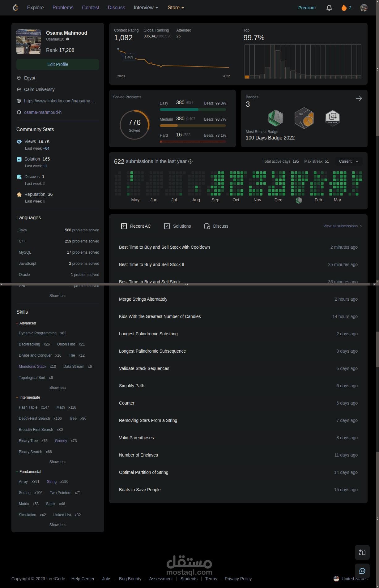This screenshot has height=588, width=379.
Task: Click the Dynamic Programming skill tag
Action: [38, 333]
